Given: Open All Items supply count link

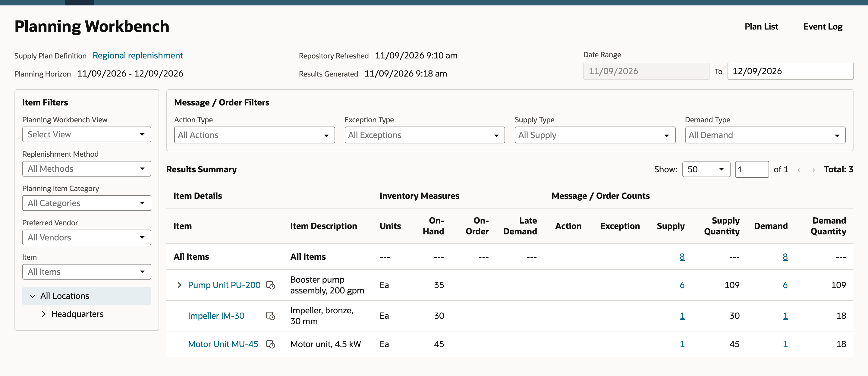Looking at the screenshot, I should (682, 257).
